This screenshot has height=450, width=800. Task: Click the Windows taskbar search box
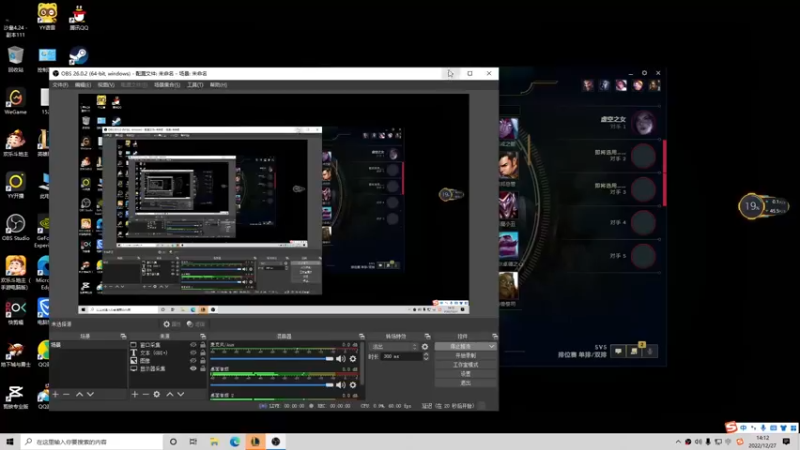coord(92,442)
